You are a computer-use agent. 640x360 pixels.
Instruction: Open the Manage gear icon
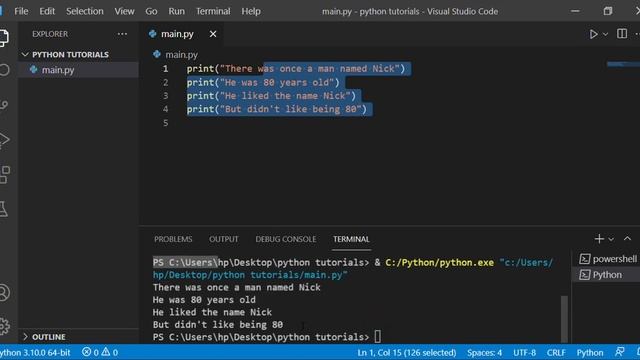coord(4,326)
